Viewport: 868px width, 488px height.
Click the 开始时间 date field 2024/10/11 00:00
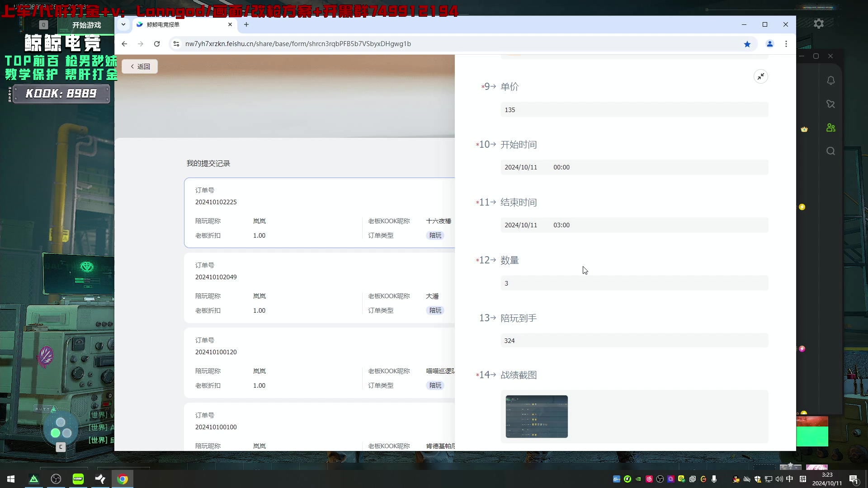pyautogui.click(x=634, y=167)
